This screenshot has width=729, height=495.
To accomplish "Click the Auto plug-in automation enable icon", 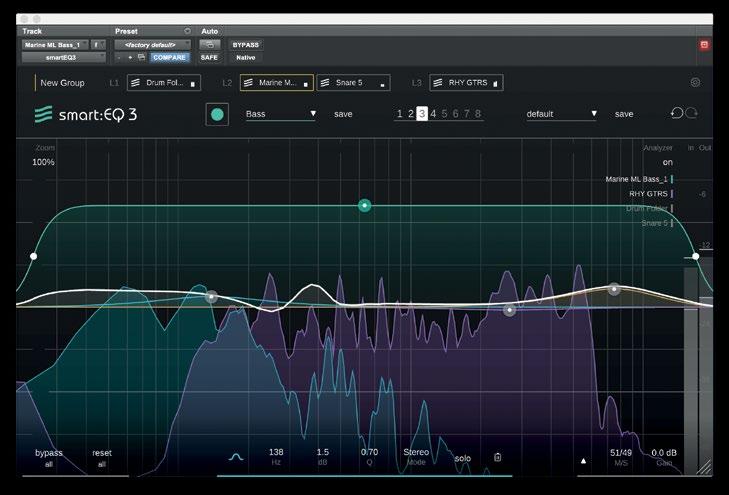I will tap(210, 45).
